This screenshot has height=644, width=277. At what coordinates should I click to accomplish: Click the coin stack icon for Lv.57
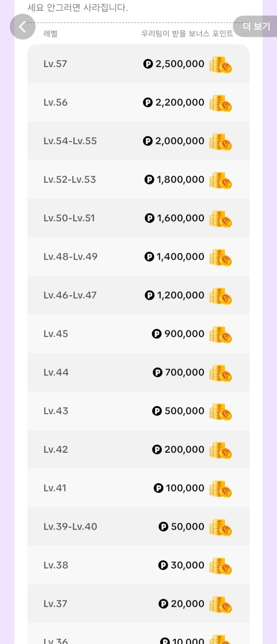(221, 65)
